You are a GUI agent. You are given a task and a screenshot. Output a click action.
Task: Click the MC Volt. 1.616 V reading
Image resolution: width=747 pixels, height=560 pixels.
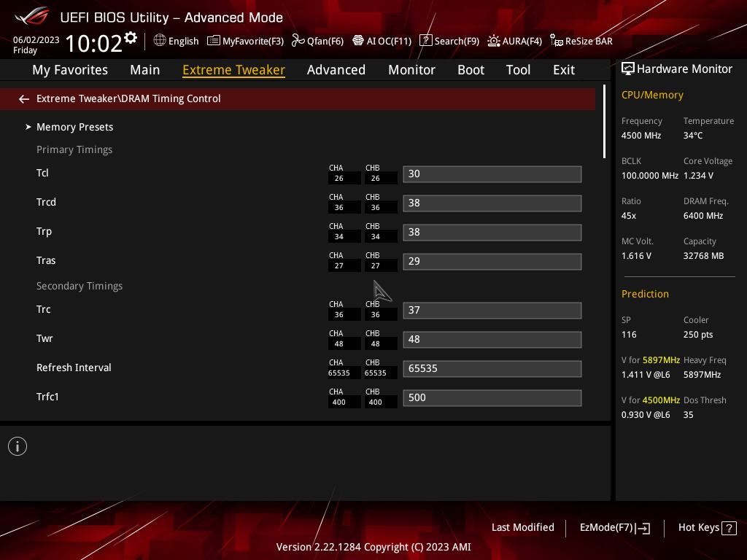(x=636, y=256)
